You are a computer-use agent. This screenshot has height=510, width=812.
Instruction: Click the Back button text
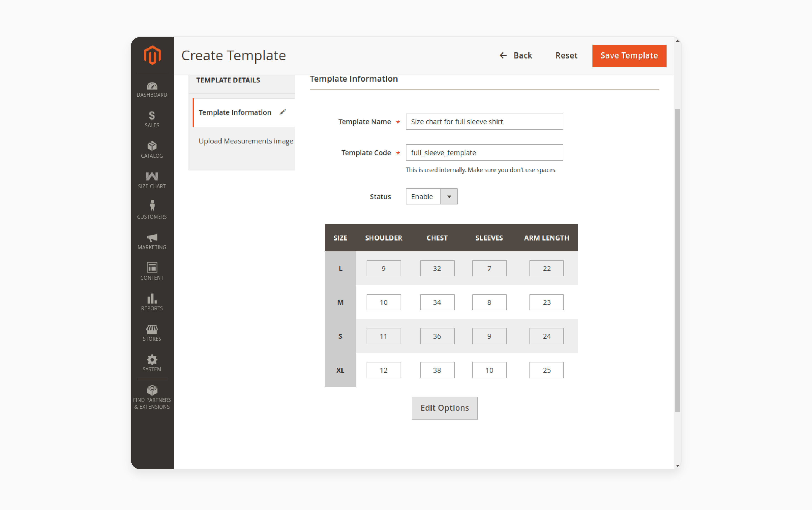[522, 56]
